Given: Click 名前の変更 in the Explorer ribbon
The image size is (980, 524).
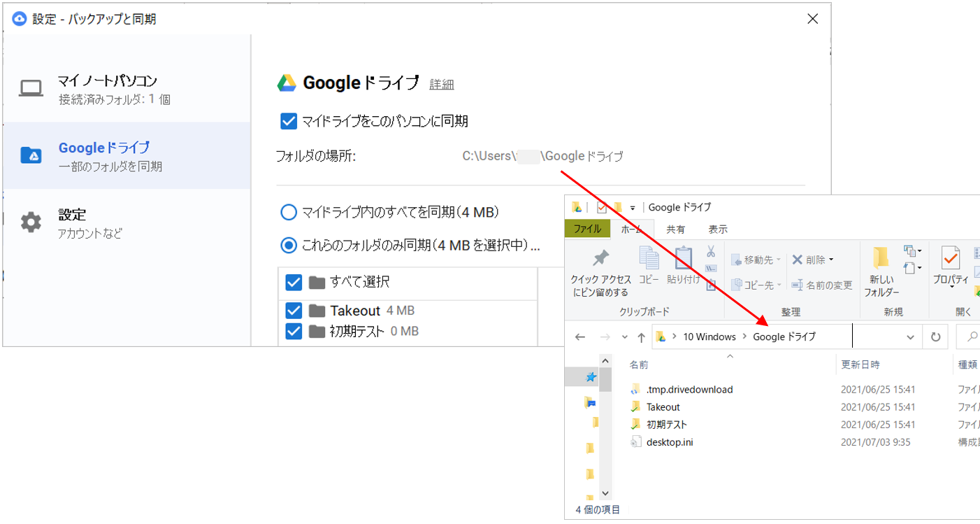Looking at the screenshot, I should point(821,285).
